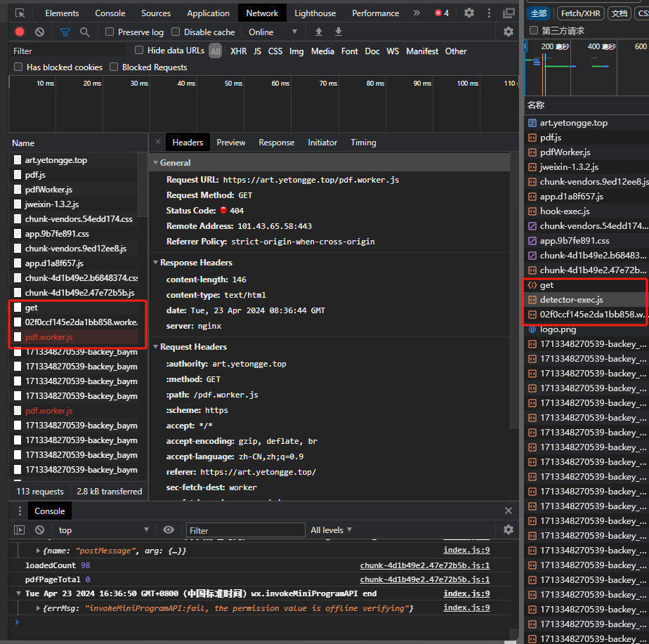This screenshot has height=644, width=649.
Task: Filter requests by XHR type
Action: pyautogui.click(x=238, y=51)
